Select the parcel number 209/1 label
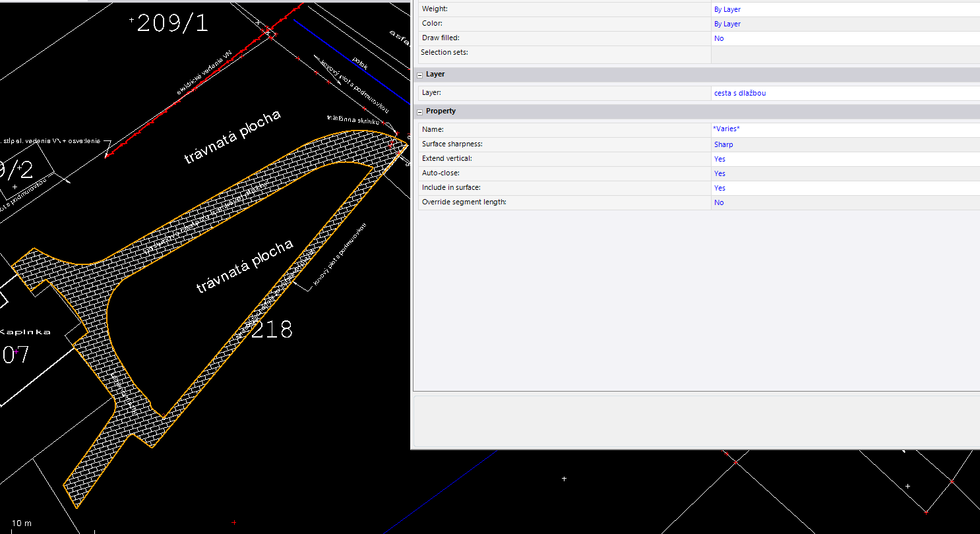Screen dimensions: 980x534 pos(171,24)
